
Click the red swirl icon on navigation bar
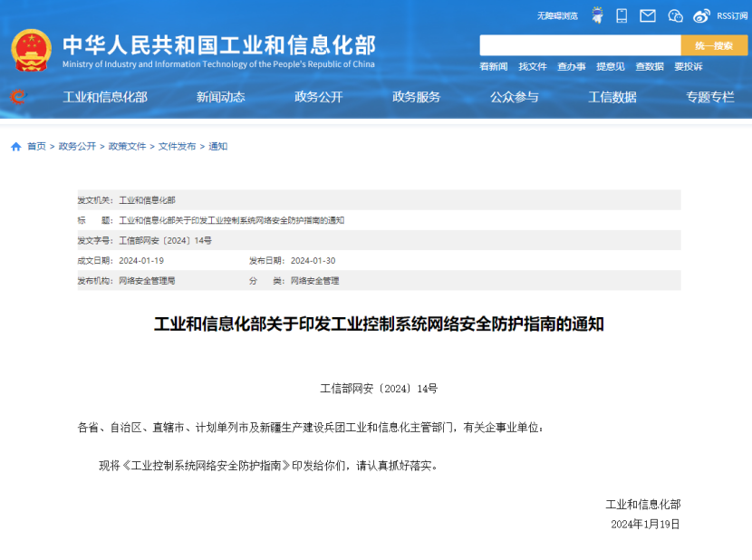(17, 97)
